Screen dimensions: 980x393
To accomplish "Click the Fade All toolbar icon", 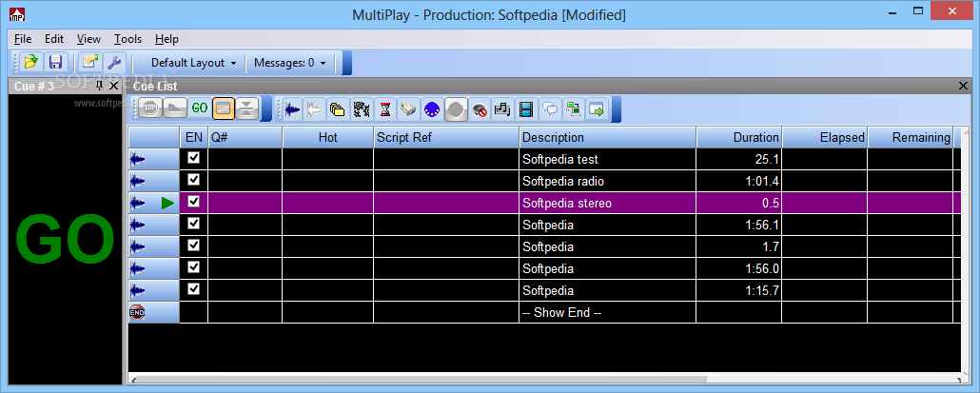I will (x=175, y=108).
